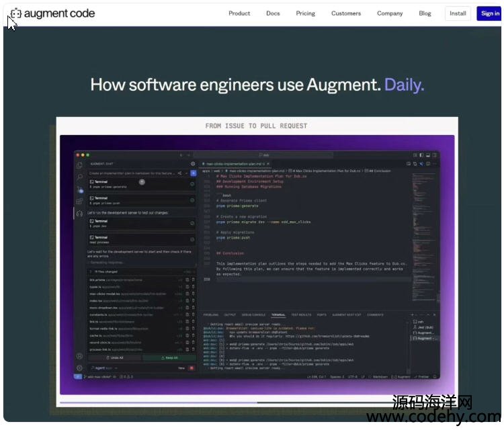Switch to the TEST RESULTS panel tab
The width and height of the screenshot is (504, 430).
point(301,314)
